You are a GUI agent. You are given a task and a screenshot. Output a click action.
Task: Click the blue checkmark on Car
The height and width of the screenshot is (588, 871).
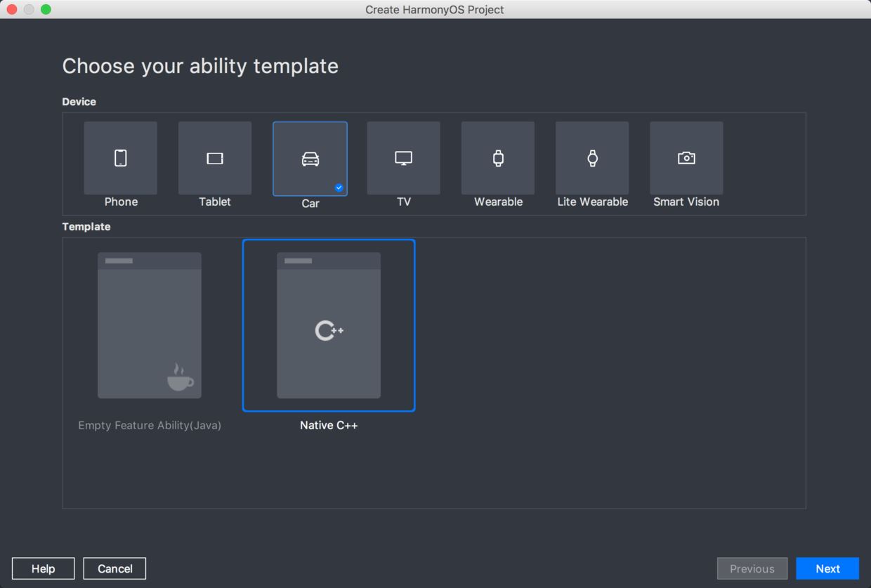tap(339, 188)
